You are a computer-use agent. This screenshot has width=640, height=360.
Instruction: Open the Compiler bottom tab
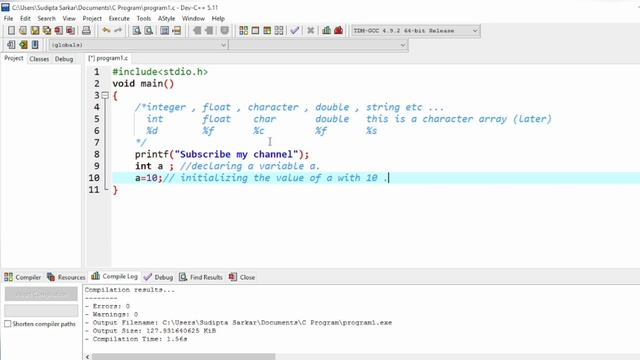tap(23, 277)
